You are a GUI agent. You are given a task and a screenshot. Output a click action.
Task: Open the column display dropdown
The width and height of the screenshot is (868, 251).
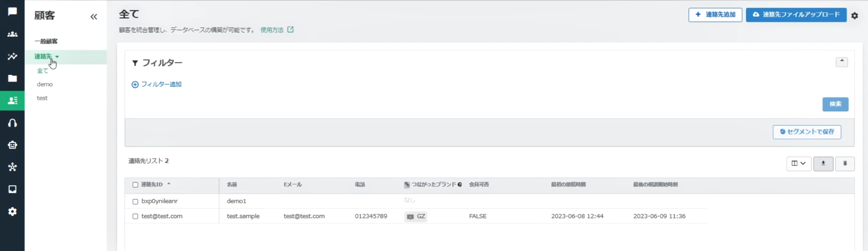[798, 163]
